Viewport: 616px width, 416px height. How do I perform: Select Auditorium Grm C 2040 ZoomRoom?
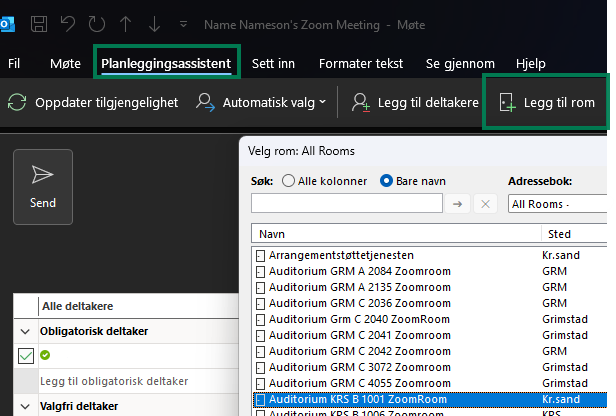(x=359, y=319)
